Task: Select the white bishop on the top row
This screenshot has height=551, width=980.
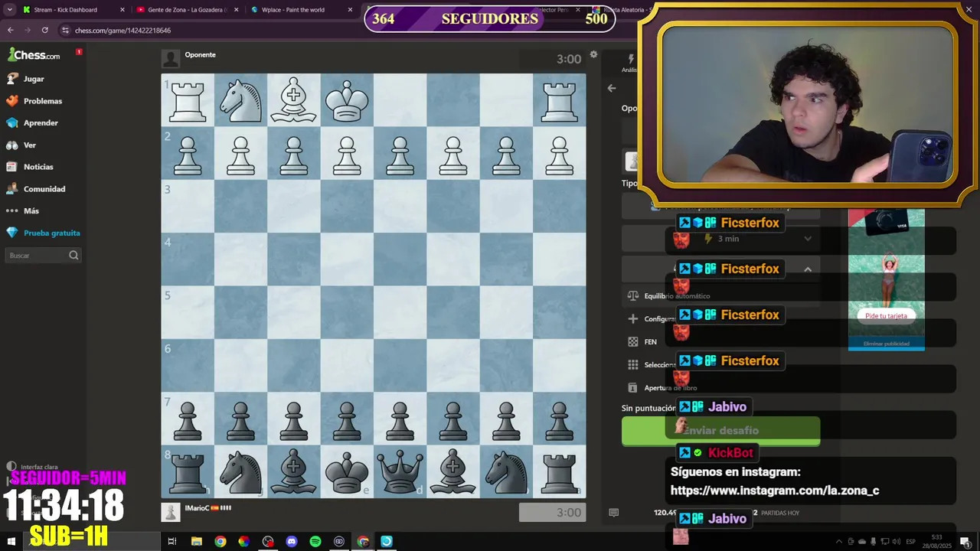Action: click(x=293, y=99)
